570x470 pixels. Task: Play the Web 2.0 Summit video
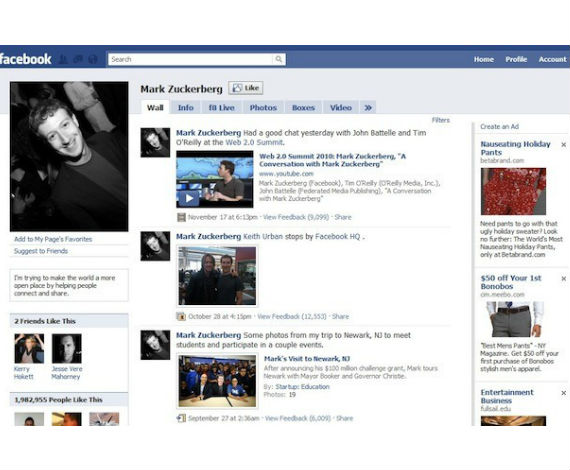[188, 198]
